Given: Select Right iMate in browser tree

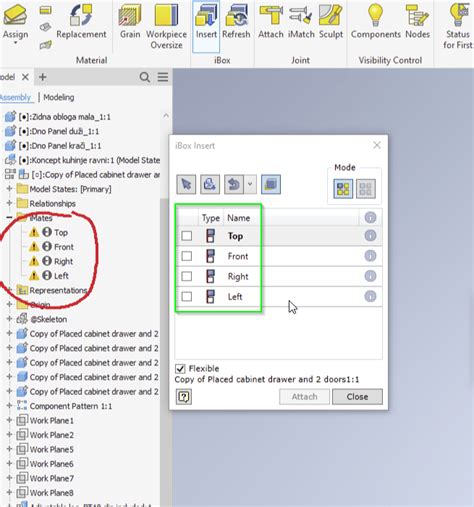Looking at the screenshot, I should click(x=63, y=261).
